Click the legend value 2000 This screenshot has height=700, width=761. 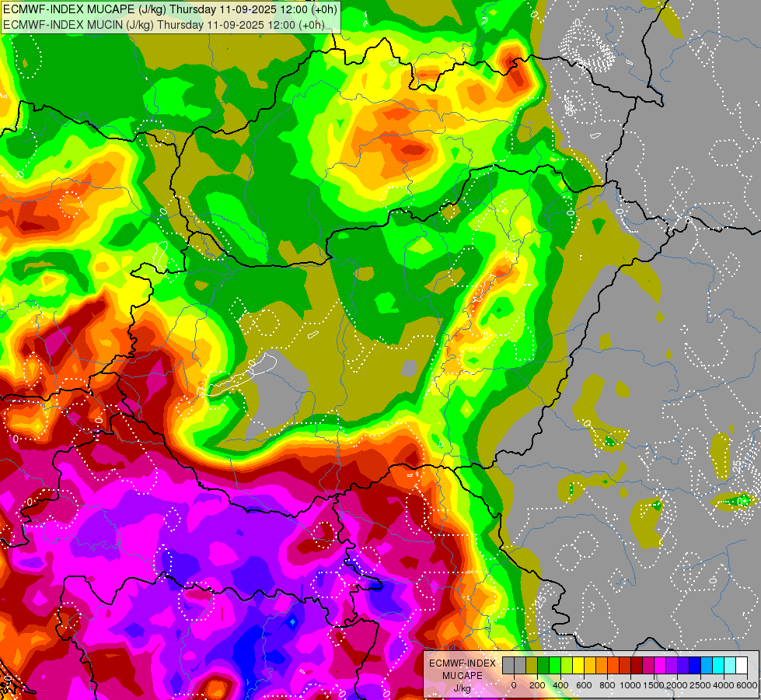coord(677,685)
